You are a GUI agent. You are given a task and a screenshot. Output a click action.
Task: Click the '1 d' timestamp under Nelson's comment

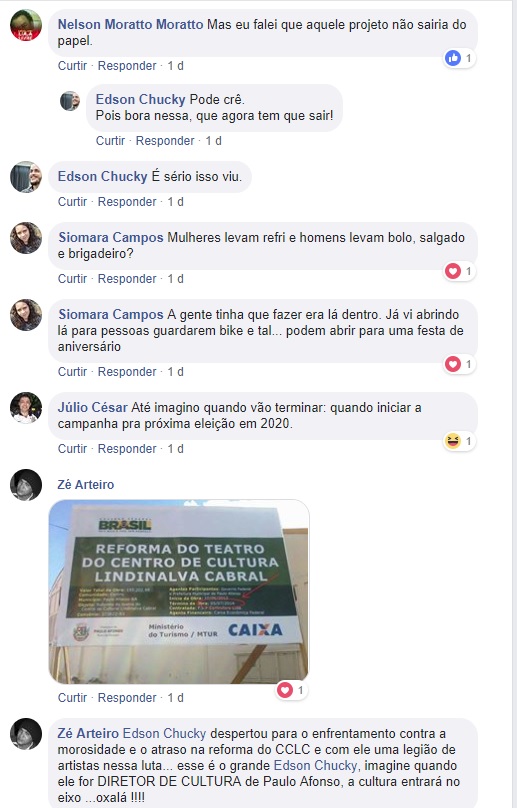pos(176,66)
